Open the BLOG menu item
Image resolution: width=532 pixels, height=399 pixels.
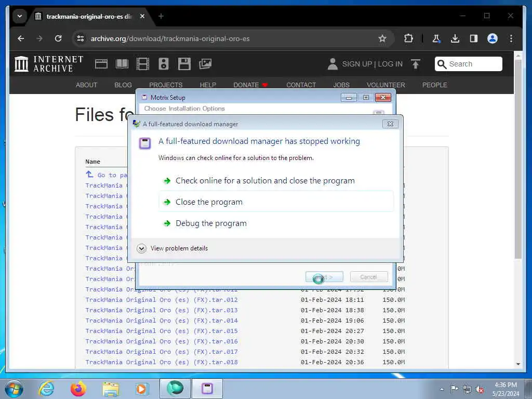123,85
